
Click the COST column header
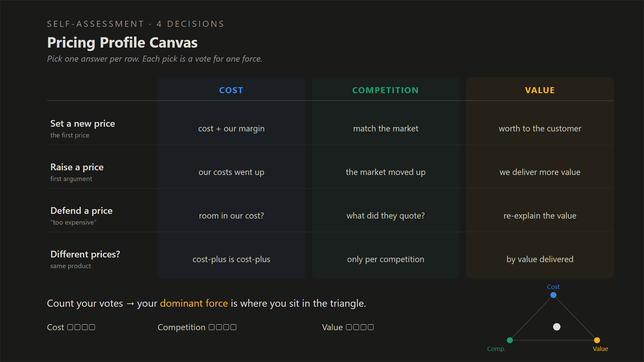(231, 90)
